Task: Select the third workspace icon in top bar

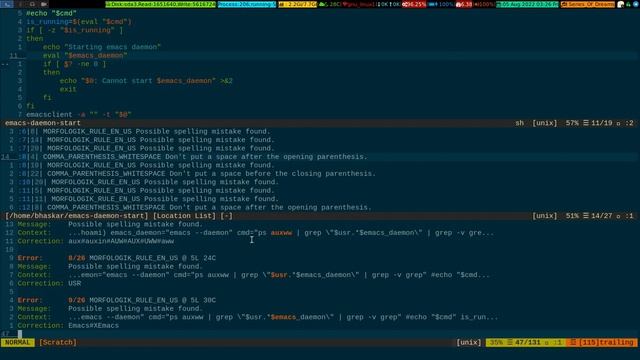Action: pos(32,4)
